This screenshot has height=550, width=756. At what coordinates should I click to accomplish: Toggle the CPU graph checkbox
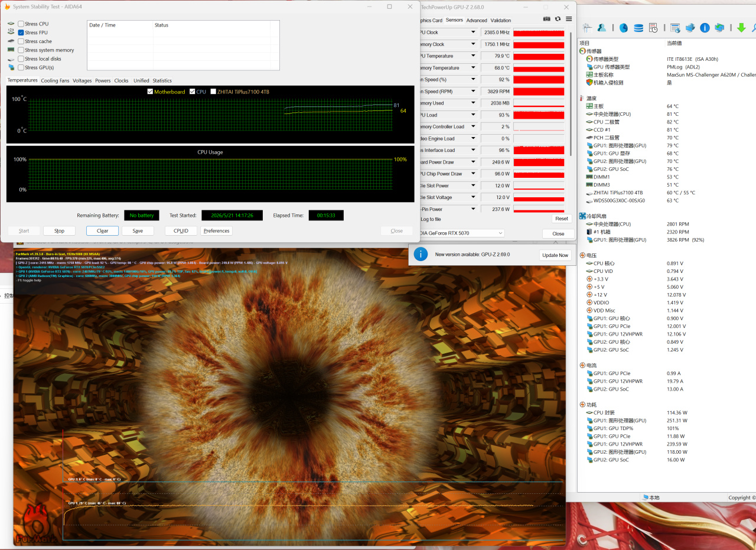[x=192, y=92]
